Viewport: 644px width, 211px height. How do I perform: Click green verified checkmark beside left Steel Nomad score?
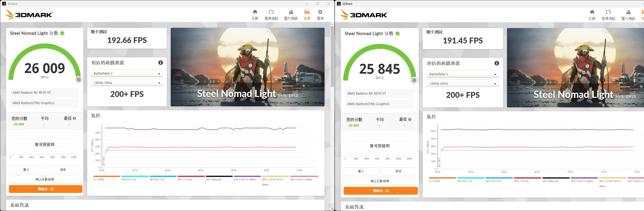(62, 33)
